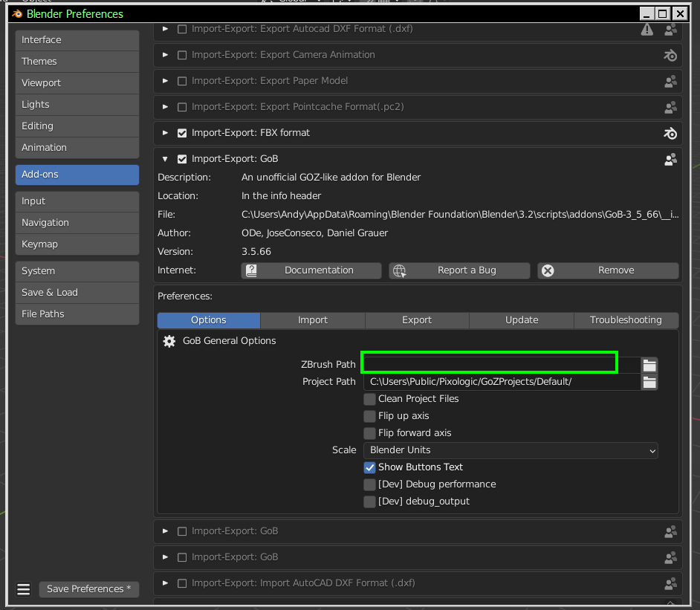Screen dimensions: 700x610
Task: Open the Animation preferences section
Action: point(77,148)
